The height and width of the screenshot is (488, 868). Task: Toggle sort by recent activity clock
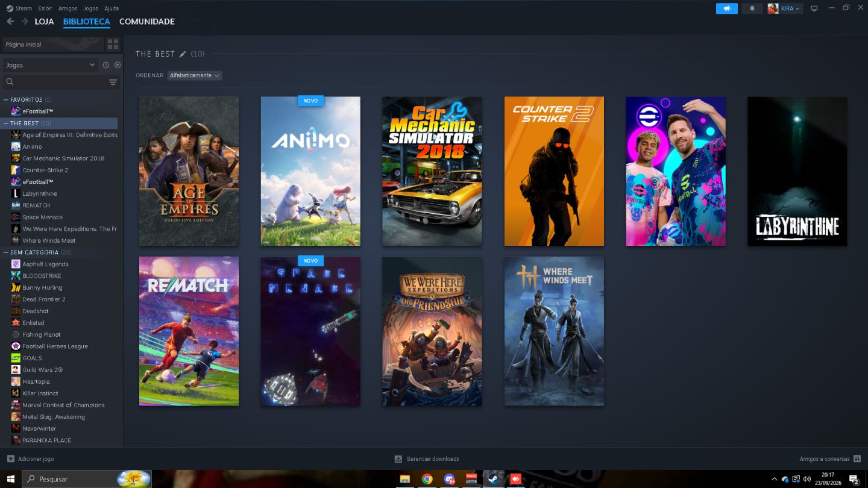(x=106, y=65)
